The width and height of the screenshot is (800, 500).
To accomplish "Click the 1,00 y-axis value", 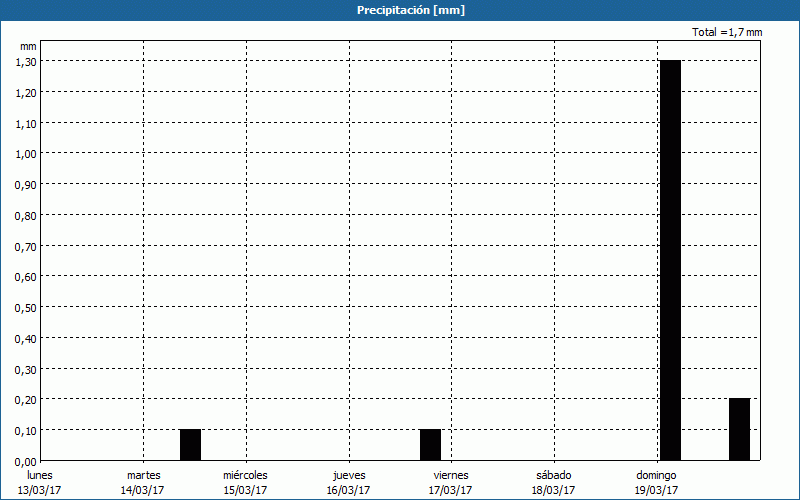I will (26, 154).
